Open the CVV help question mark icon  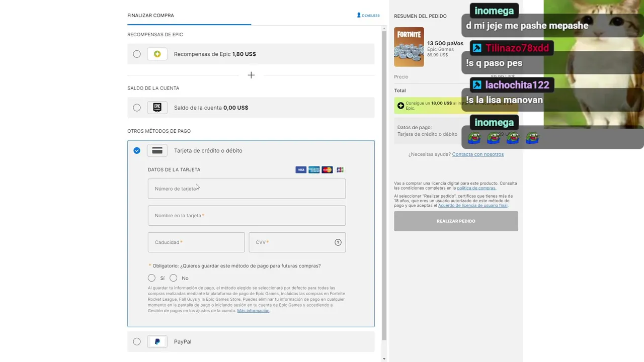pyautogui.click(x=338, y=242)
